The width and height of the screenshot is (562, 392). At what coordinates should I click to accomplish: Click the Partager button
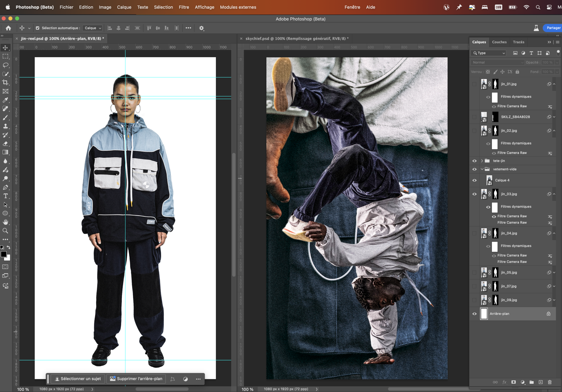coord(553,28)
